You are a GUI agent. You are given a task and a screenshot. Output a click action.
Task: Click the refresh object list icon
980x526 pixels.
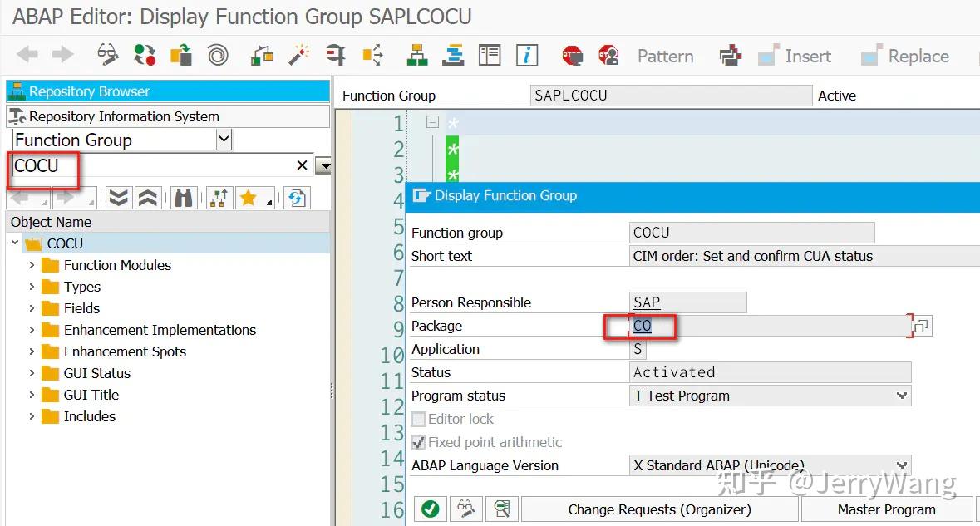click(x=296, y=199)
